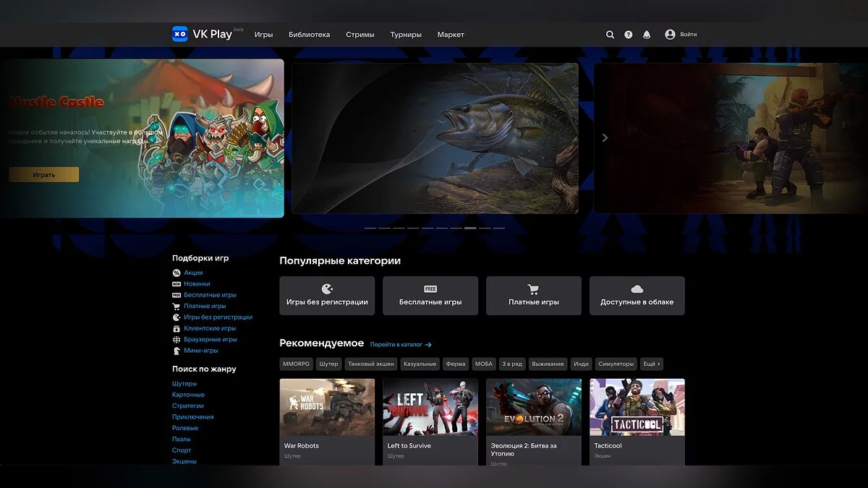The image size is (868, 488).
Task: Expand genre tags with Ещё chevron
Action: pos(652,364)
